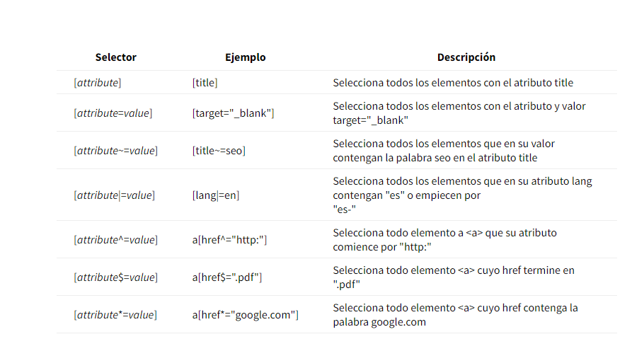Click the [attribute=value] selector cell
Screen dimensions: 644x339
point(113,113)
